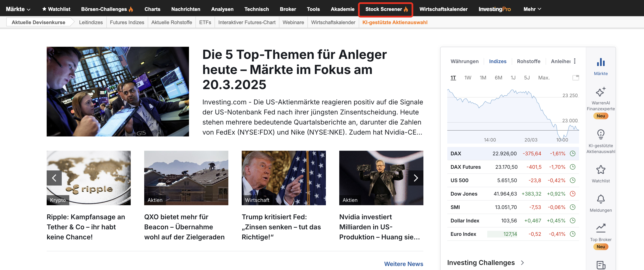Open the main trading floor article image
The width and height of the screenshot is (644, 270).
point(118,91)
